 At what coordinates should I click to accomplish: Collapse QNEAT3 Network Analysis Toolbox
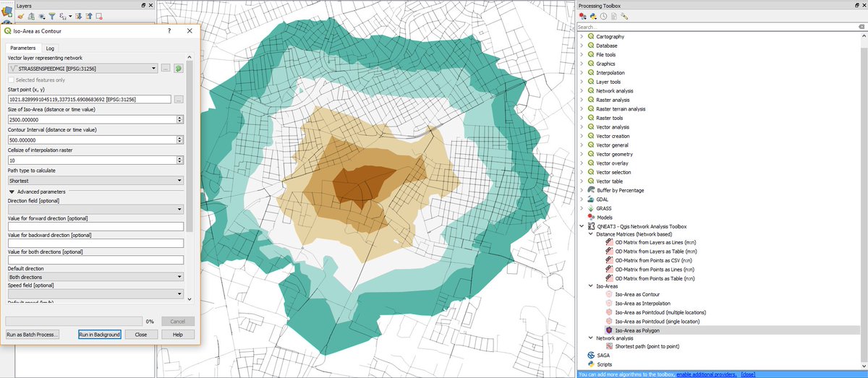click(582, 226)
